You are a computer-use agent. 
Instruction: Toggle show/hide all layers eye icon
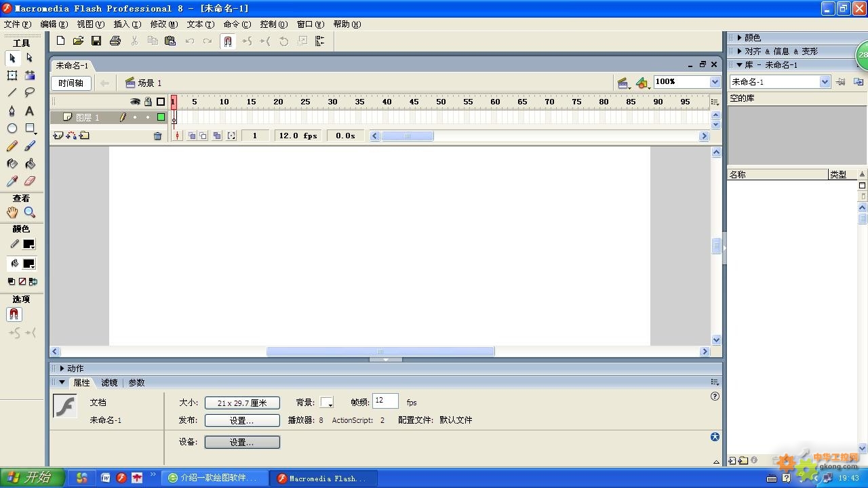tap(136, 102)
